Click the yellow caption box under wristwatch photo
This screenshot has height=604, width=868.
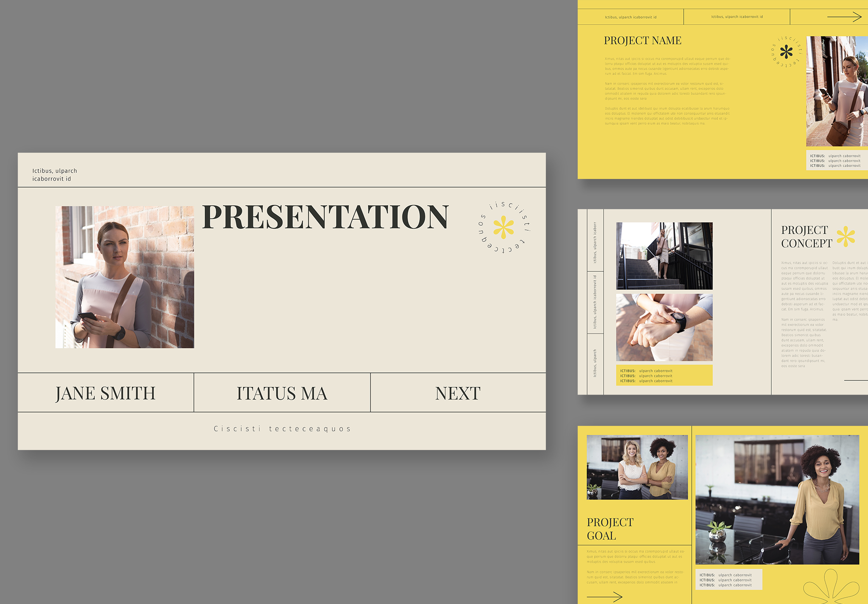click(x=664, y=375)
